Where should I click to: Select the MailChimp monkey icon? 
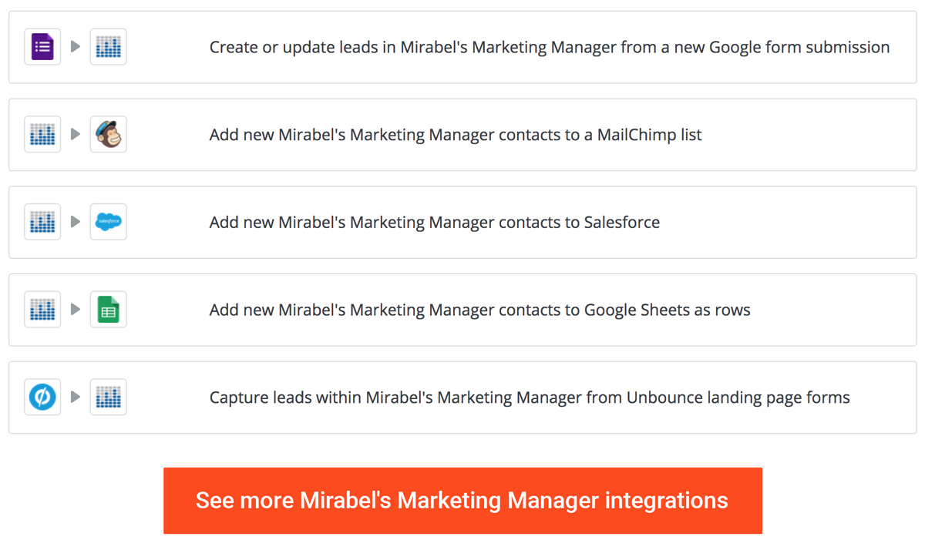[x=109, y=134]
